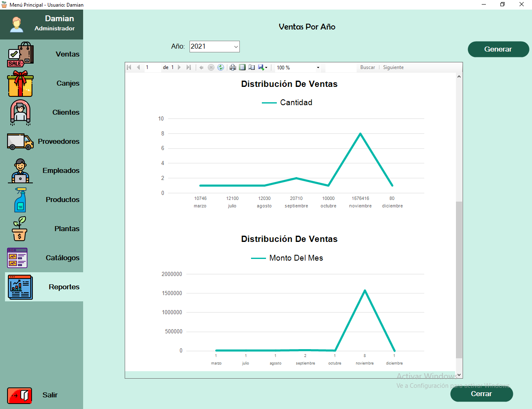Open the Proveedores truck icon

point(20,142)
